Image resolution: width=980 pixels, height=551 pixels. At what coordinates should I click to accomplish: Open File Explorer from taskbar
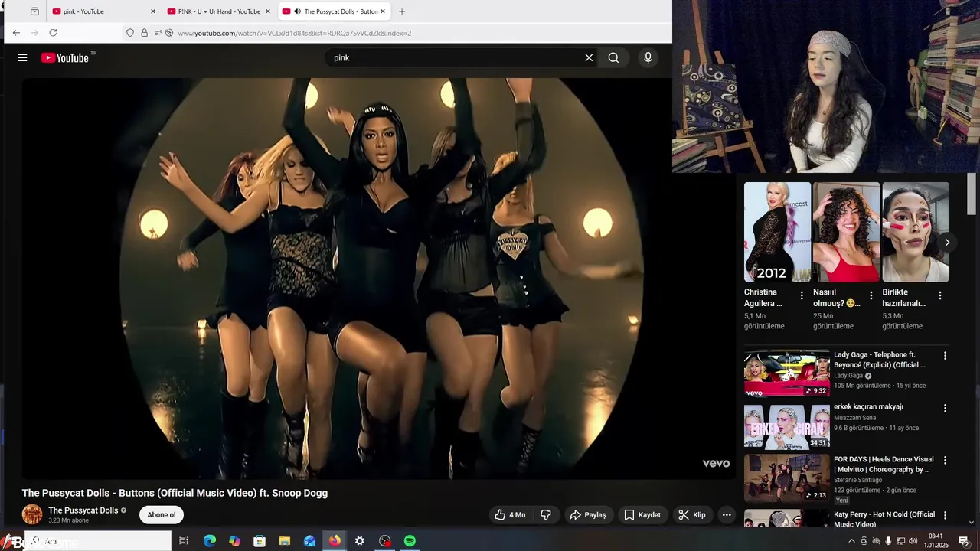click(284, 541)
